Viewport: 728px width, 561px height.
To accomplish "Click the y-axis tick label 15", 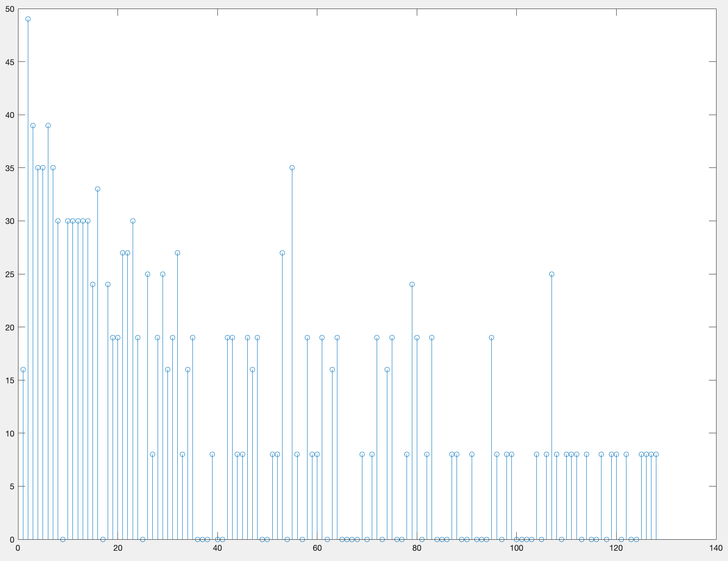I will 9,380.
